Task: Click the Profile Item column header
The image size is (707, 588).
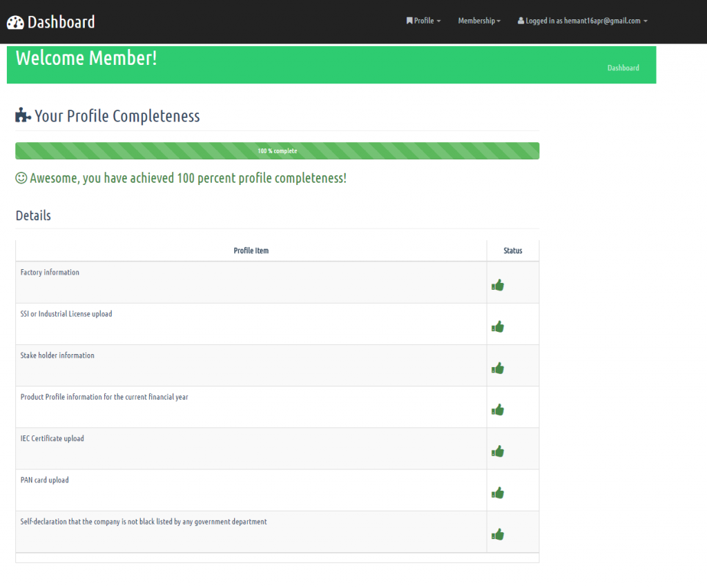Action: [x=251, y=251]
